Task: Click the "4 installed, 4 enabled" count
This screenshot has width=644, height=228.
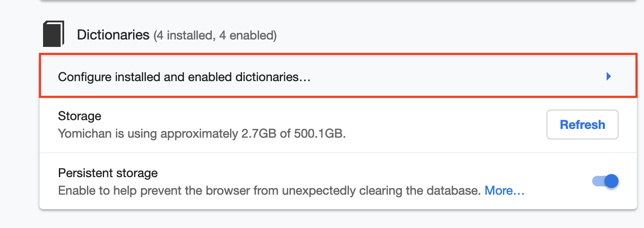Action: 215,36
